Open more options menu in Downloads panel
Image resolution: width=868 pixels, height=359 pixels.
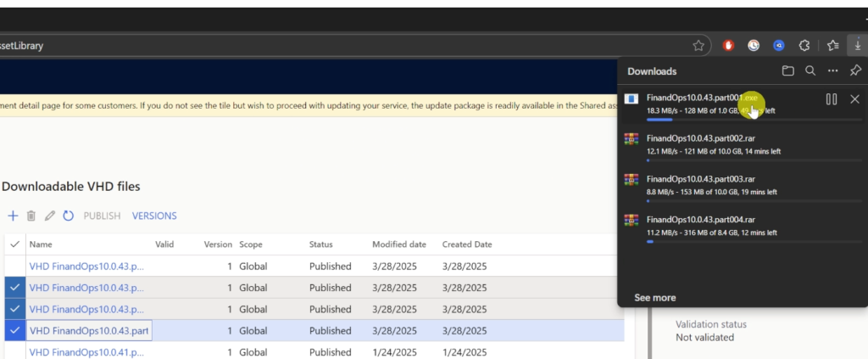[833, 71]
